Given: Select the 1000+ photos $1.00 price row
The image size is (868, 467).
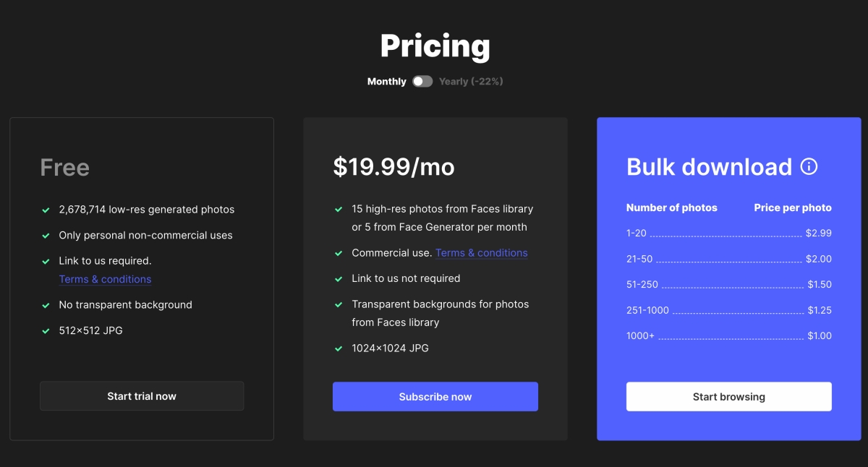Looking at the screenshot, I should point(728,336).
